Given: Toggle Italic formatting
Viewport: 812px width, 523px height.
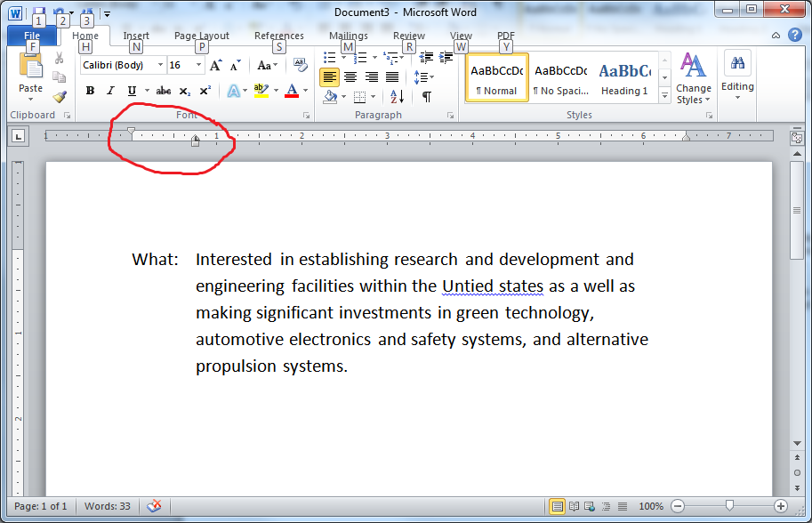Looking at the screenshot, I should (110, 91).
